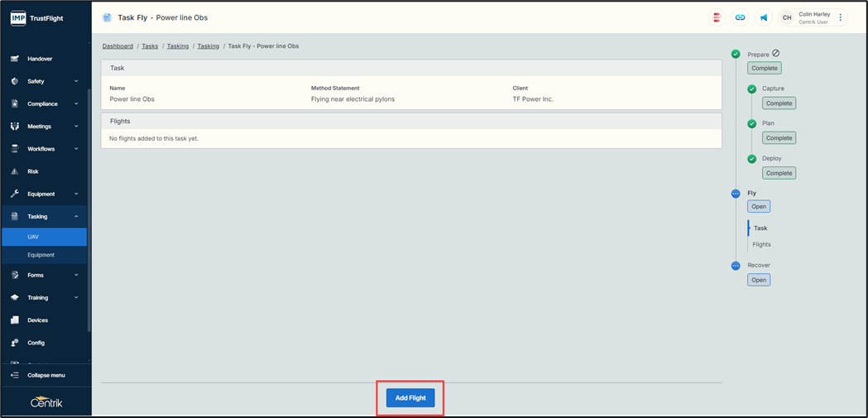Select the Equipment submenu under Tasking
The height and width of the screenshot is (418, 868).
pos(44,255)
